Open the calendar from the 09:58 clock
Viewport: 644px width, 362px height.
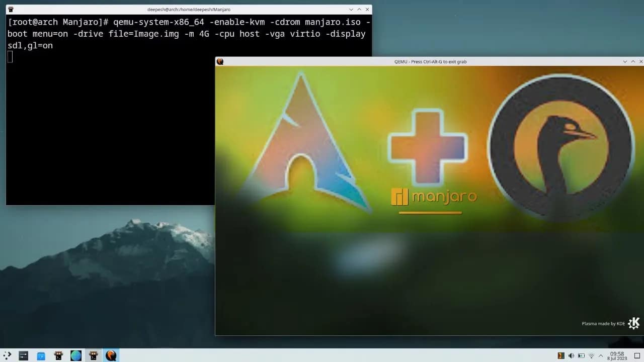617,355
